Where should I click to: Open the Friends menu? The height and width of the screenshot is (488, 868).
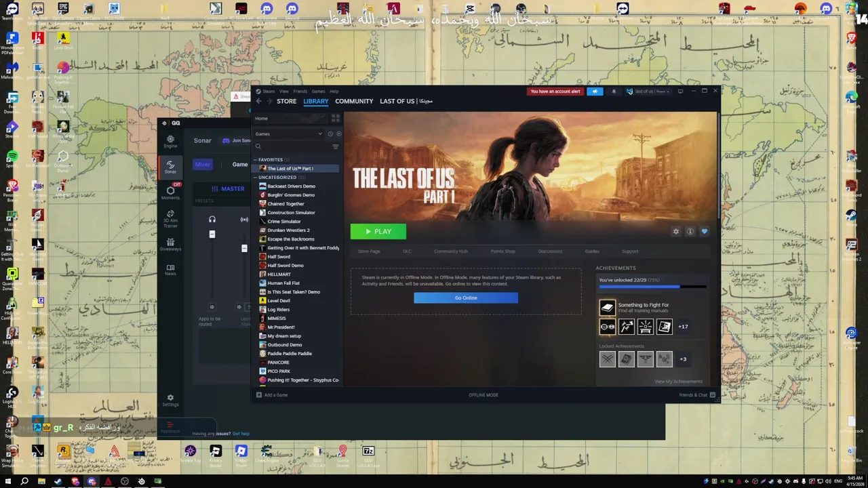(300, 91)
